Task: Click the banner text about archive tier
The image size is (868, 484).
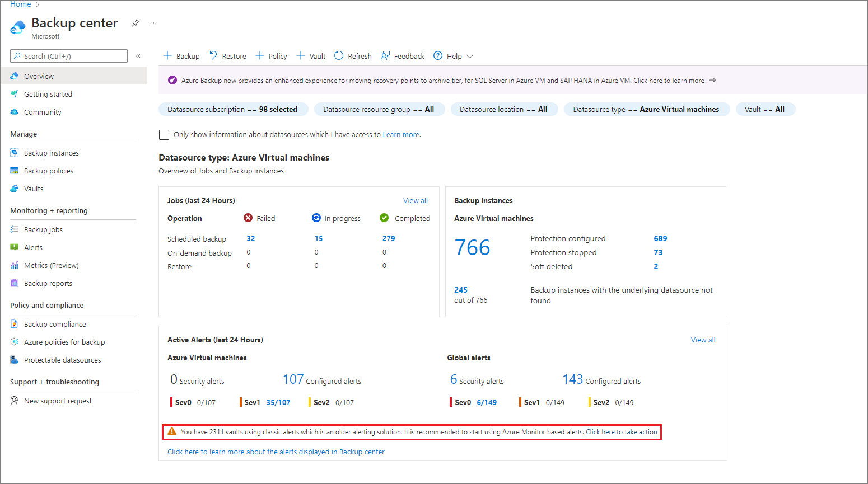Action: pyautogui.click(x=442, y=80)
